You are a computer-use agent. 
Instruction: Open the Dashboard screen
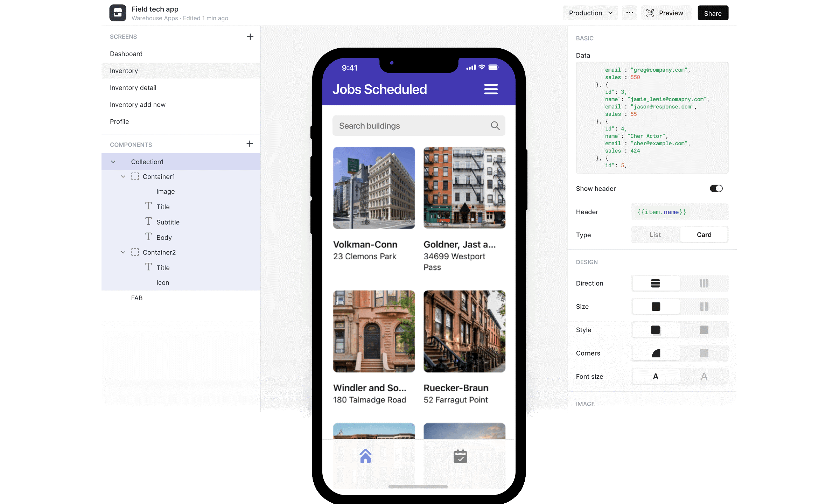click(x=181, y=54)
